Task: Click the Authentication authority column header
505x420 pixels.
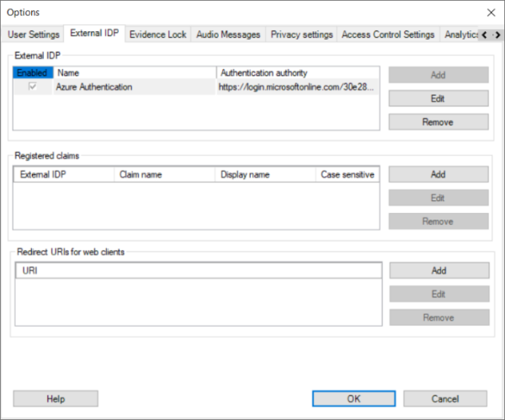Action: (298, 73)
